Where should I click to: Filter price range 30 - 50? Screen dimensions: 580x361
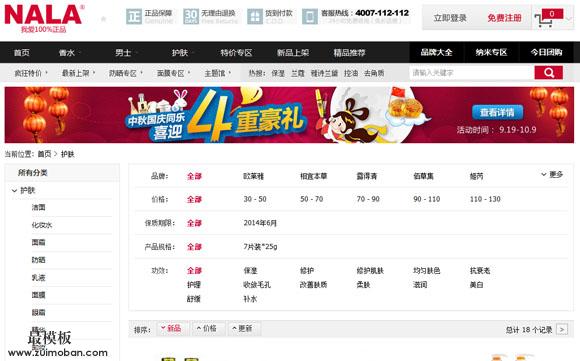255,199
